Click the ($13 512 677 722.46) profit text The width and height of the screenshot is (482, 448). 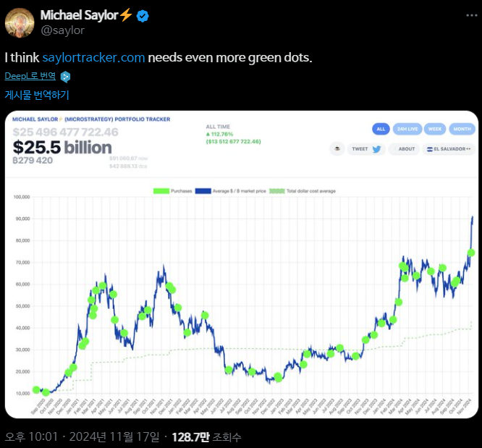[x=233, y=142]
